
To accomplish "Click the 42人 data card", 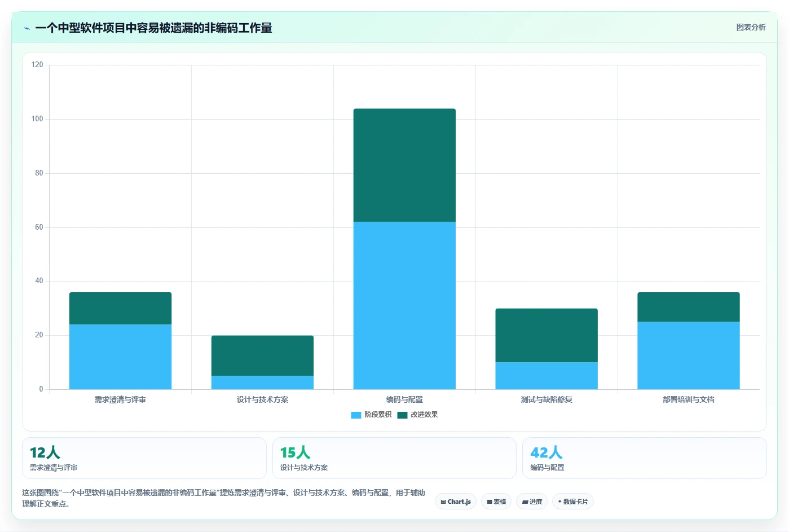I will 645,458.
